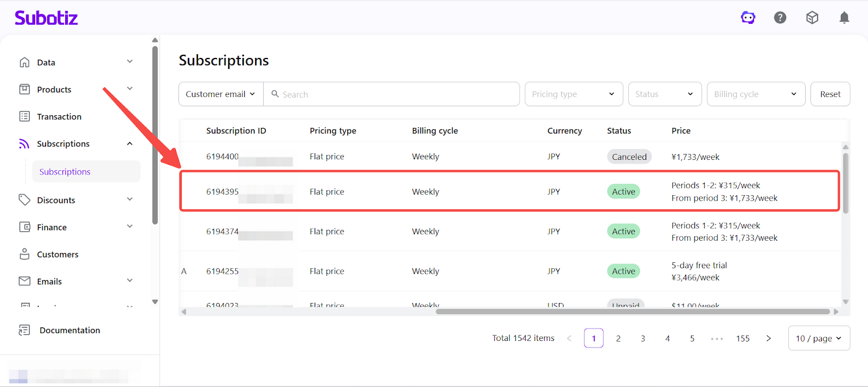868x387 pixels.
Task: Click the chatbot assistant icon in header
Action: click(x=748, y=18)
